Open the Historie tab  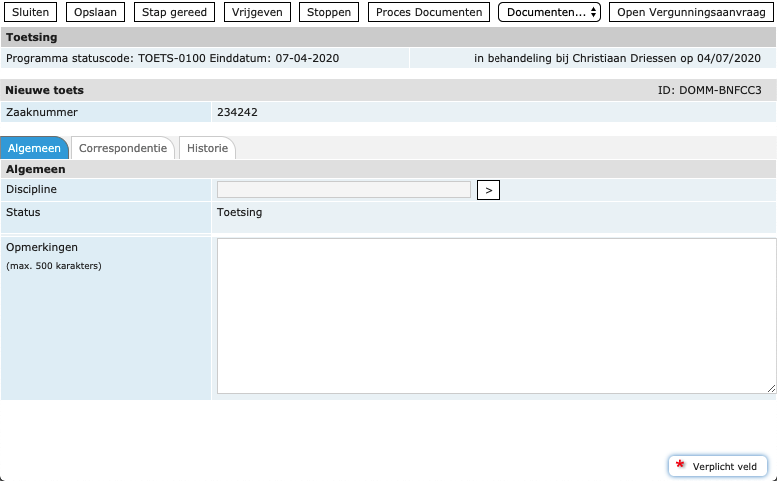(208, 148)
